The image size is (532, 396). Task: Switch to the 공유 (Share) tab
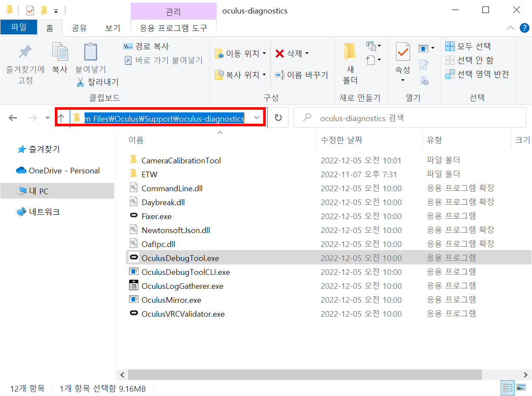(79, 28)
